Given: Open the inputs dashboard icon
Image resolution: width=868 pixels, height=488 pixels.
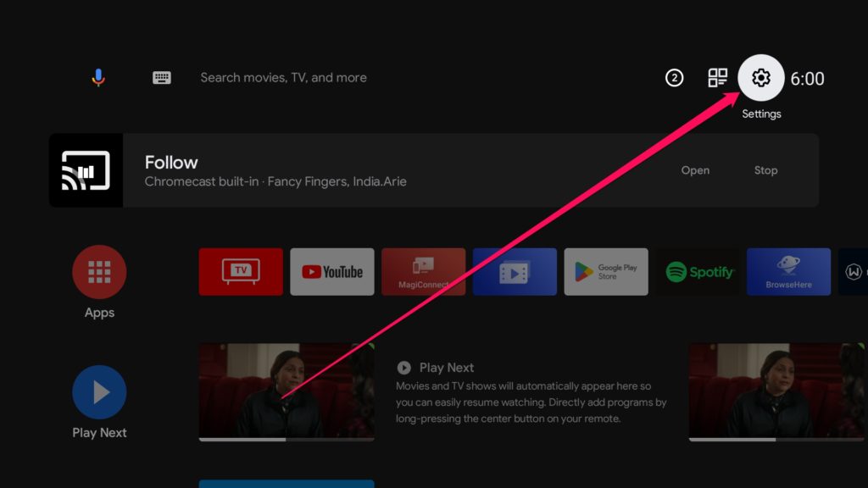Looking at the screenshot, I should click(x=717, y=77).
